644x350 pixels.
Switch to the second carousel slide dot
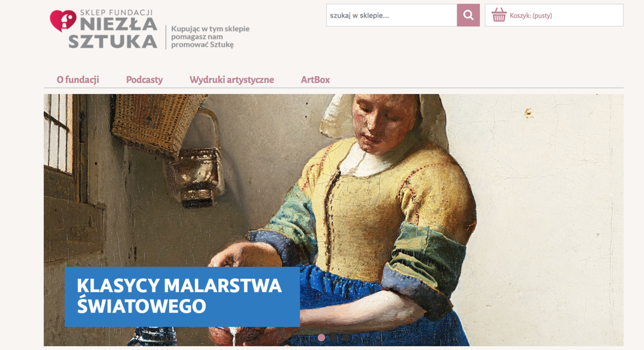click(334, 337)
